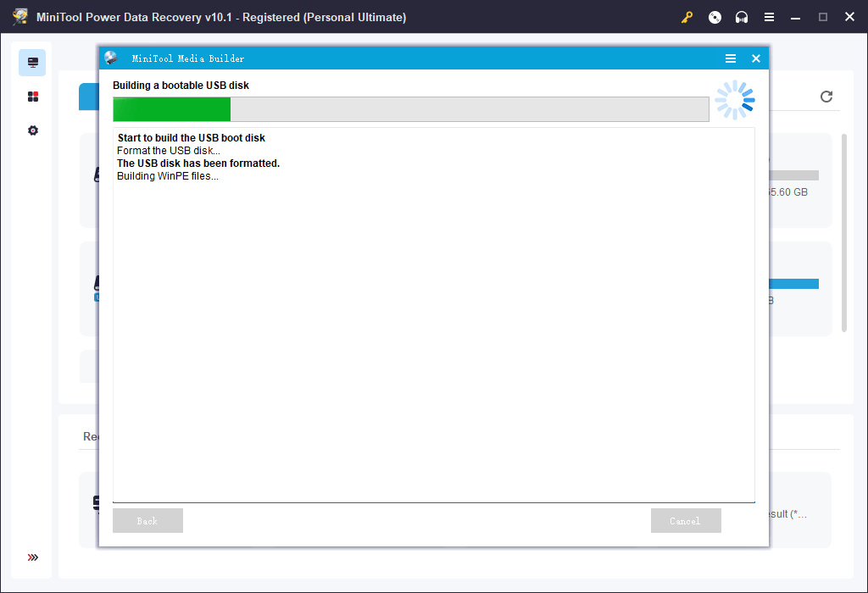This screenshot has width=868, height=593.
Task: Close the MiniTool Media Builder dialog
Action: (755, 58)
